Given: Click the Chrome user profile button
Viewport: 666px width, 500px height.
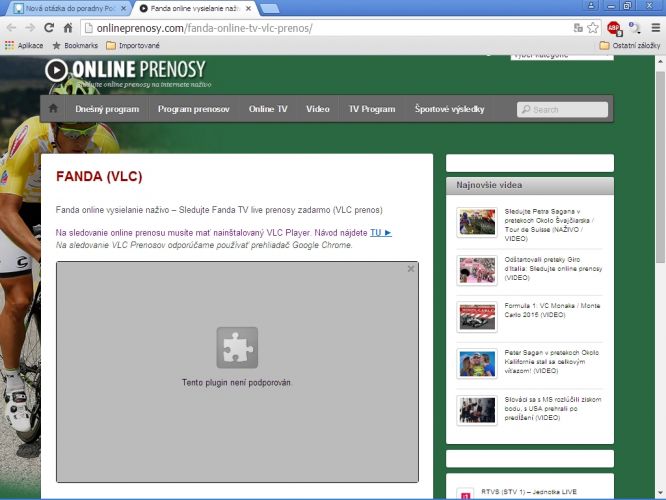Looking at the screenshot, I should point(591,6).
